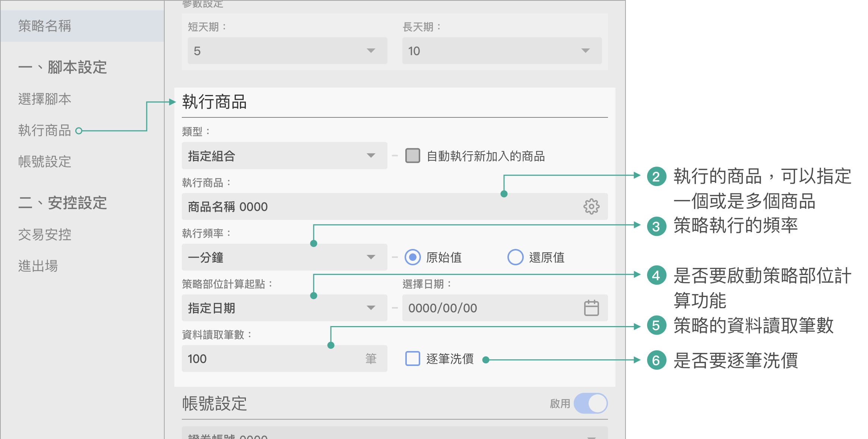
Task: Click the numbered annotation badge 2
Action: click(x=656, y=177)
